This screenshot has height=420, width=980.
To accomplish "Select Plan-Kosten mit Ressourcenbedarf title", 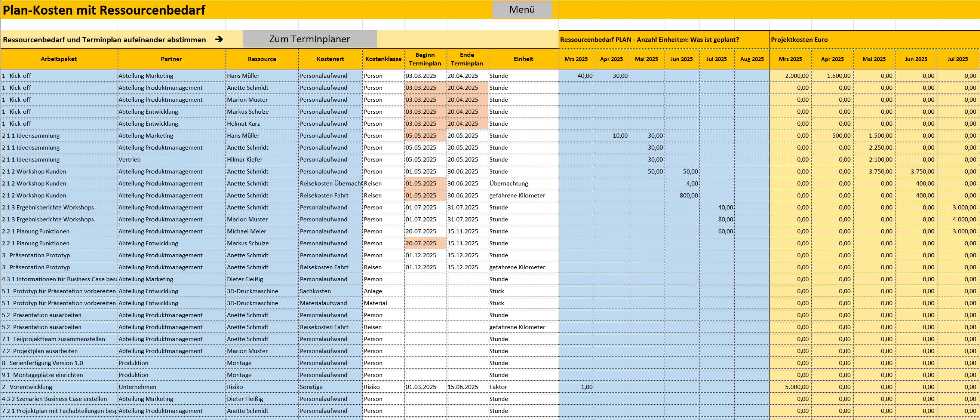I will 104,10.
